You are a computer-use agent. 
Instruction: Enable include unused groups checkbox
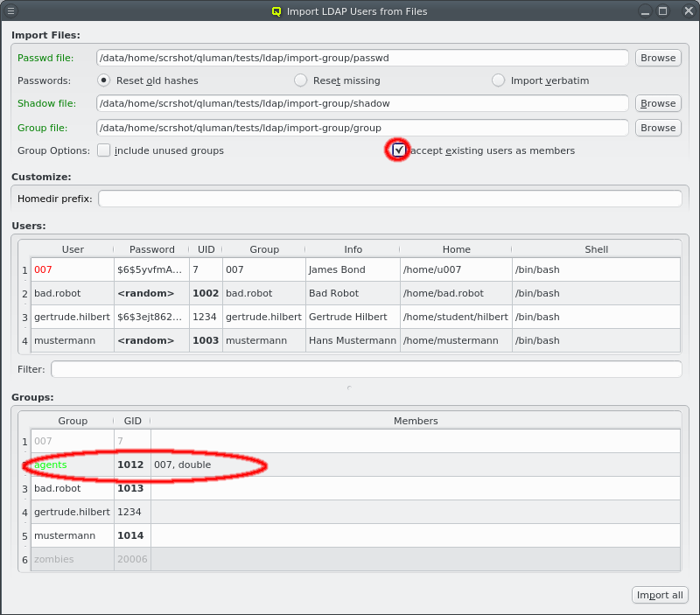point(103,150)
